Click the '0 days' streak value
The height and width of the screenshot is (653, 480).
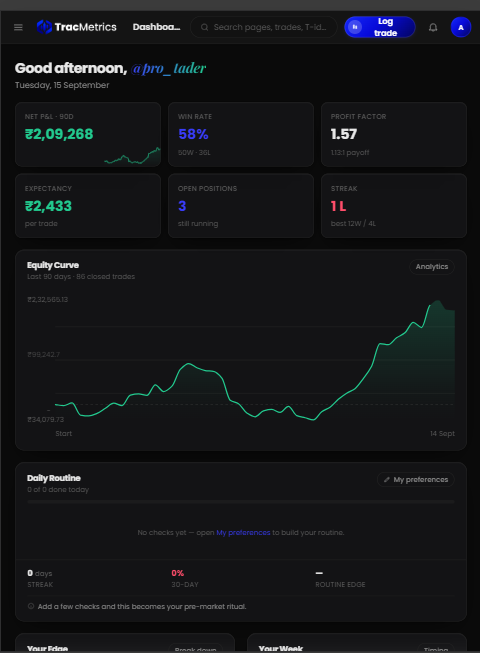pos(40,573)
